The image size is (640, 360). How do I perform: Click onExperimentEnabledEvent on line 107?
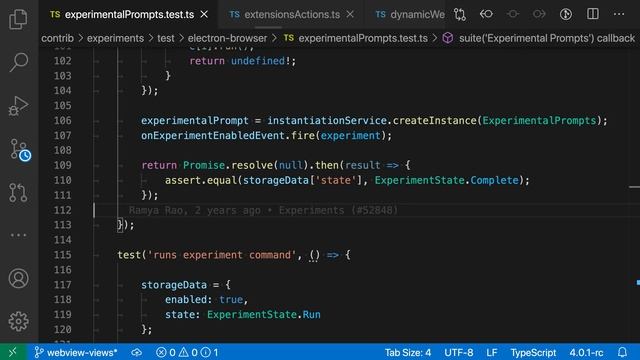coord(213,136)
